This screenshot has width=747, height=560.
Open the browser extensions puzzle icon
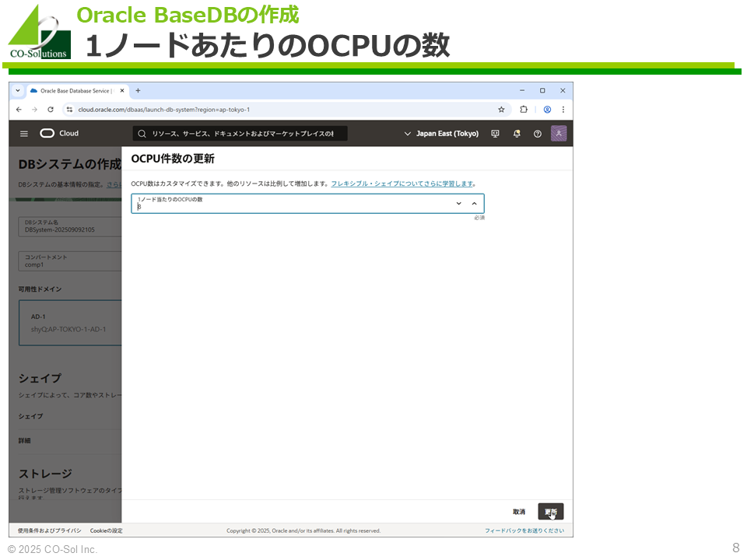tap(524, 110)
